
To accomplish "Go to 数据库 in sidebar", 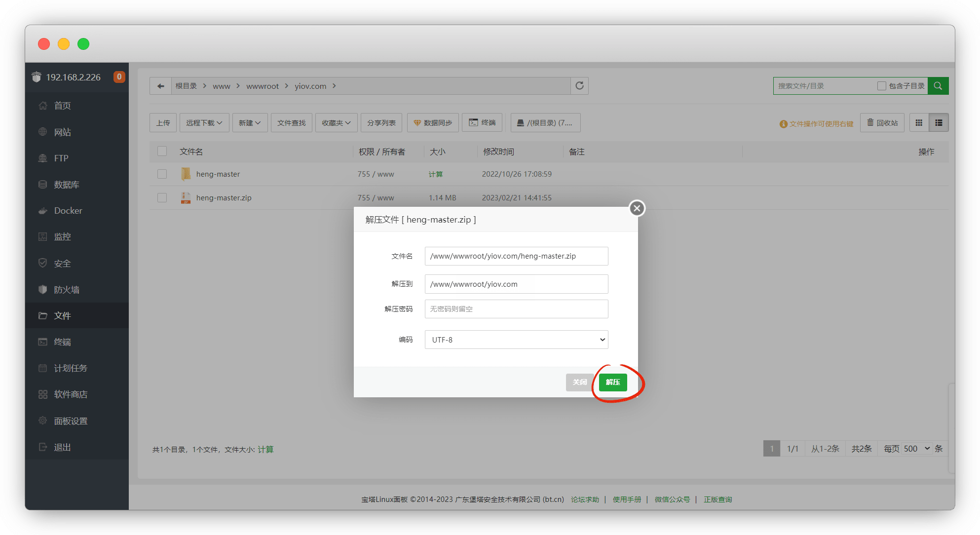I will 66,185.
